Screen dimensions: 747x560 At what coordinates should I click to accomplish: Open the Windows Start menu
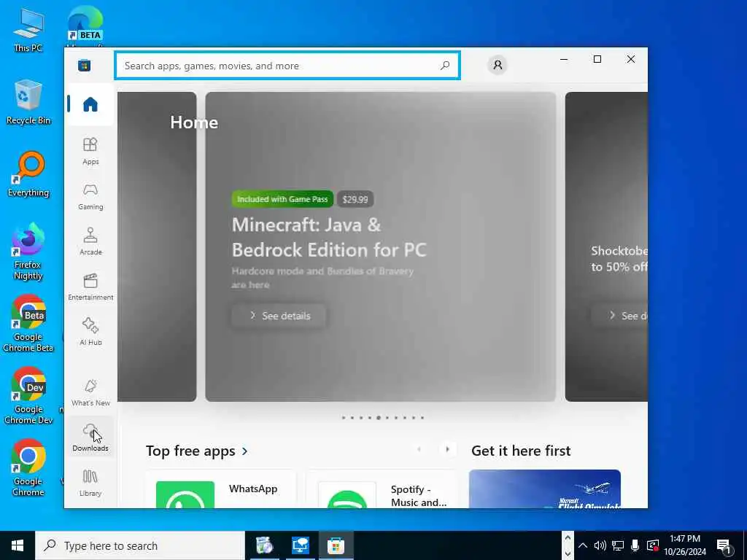point(18,545)
